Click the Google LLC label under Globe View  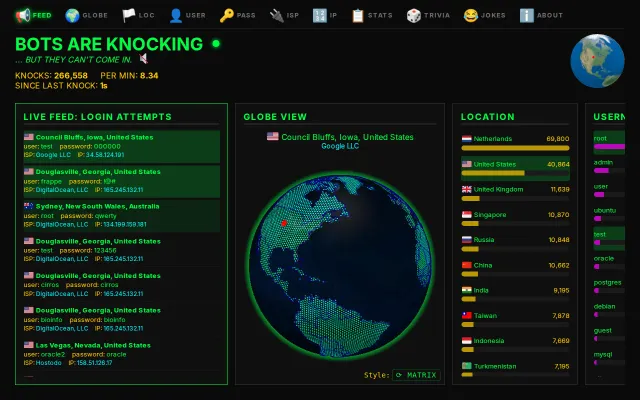point(340,146)
